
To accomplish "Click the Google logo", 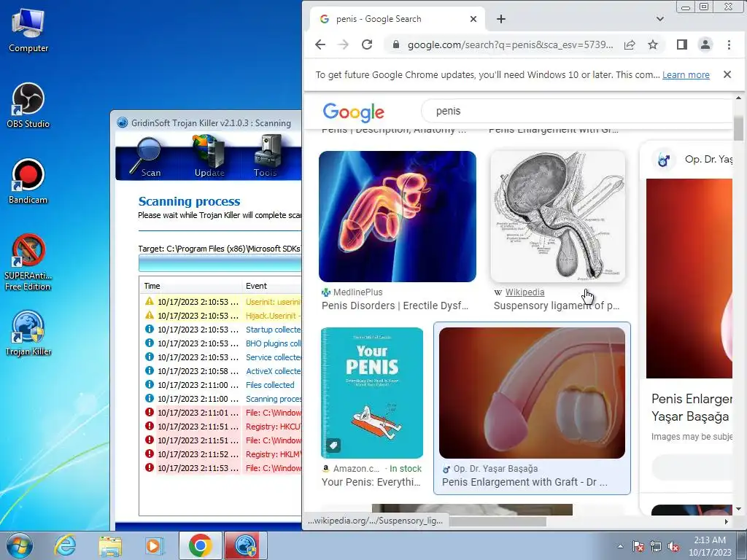I will pyautogui.click(x=353, y=112).
